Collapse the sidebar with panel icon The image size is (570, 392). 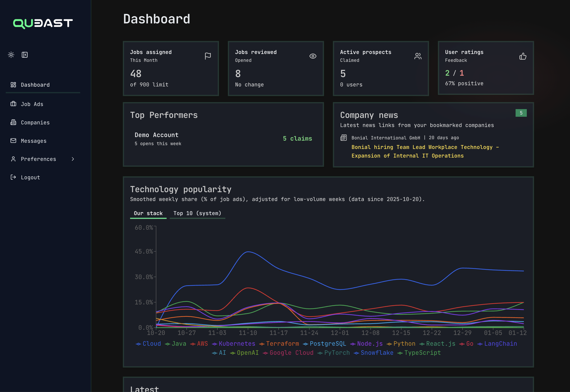pos(25,55)
